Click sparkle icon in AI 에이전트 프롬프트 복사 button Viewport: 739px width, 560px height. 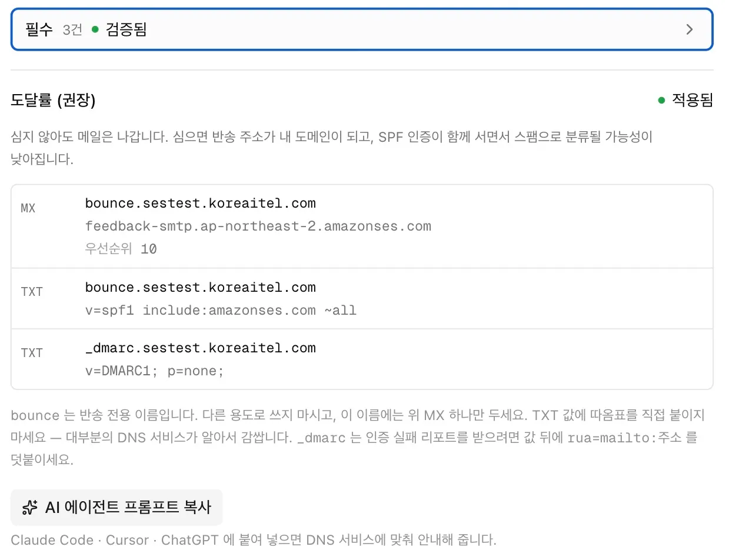pyautogui.click(x=29, y=507)
